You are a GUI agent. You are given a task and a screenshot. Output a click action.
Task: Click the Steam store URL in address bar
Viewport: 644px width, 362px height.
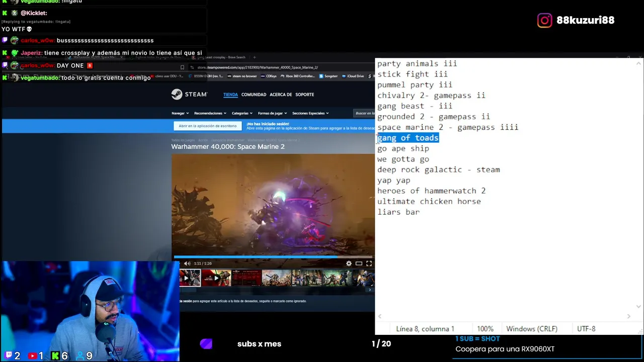258,67
